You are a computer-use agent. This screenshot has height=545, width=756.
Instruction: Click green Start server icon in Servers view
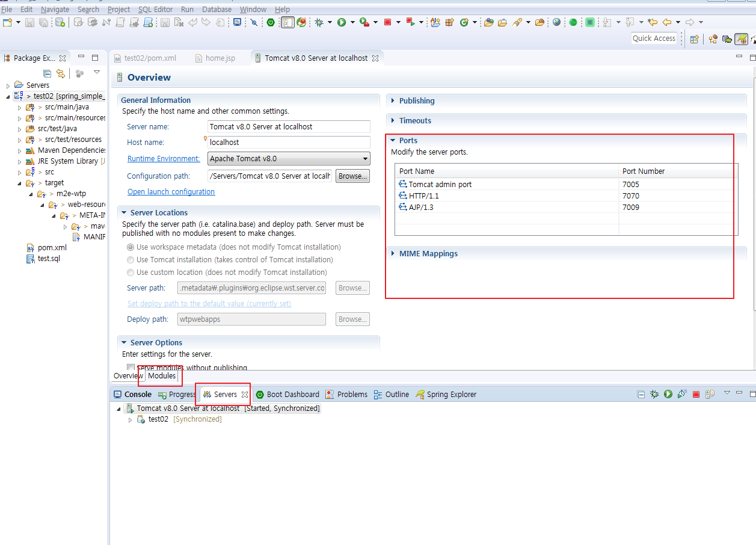(668, 395)
